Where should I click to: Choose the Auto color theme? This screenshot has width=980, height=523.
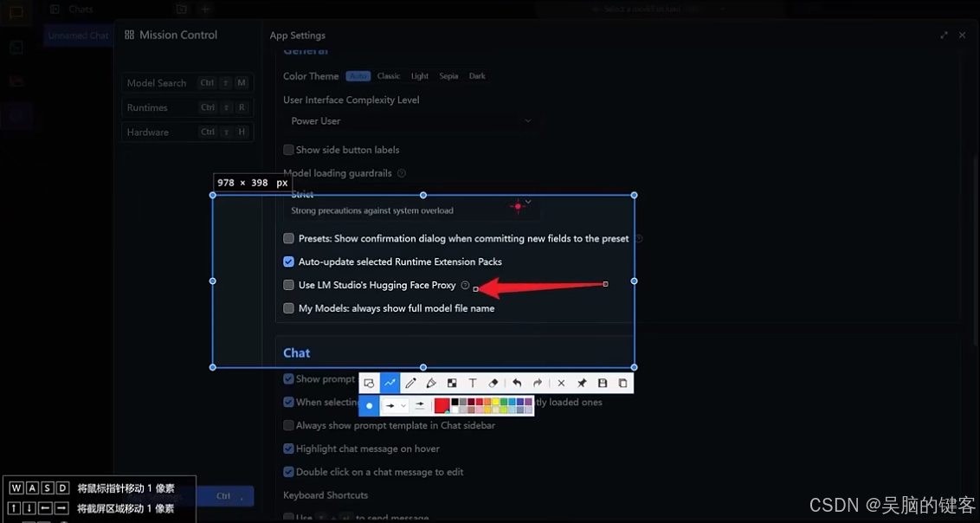(358, 76)
